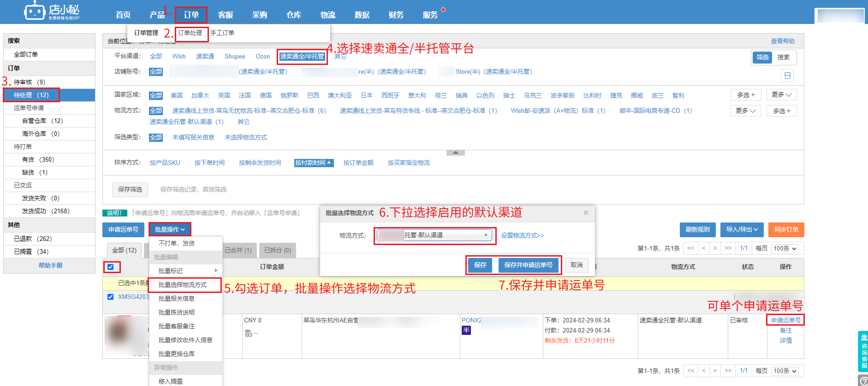
Task: Expand 更多 for country region
Action: click(x=782, y=95)
